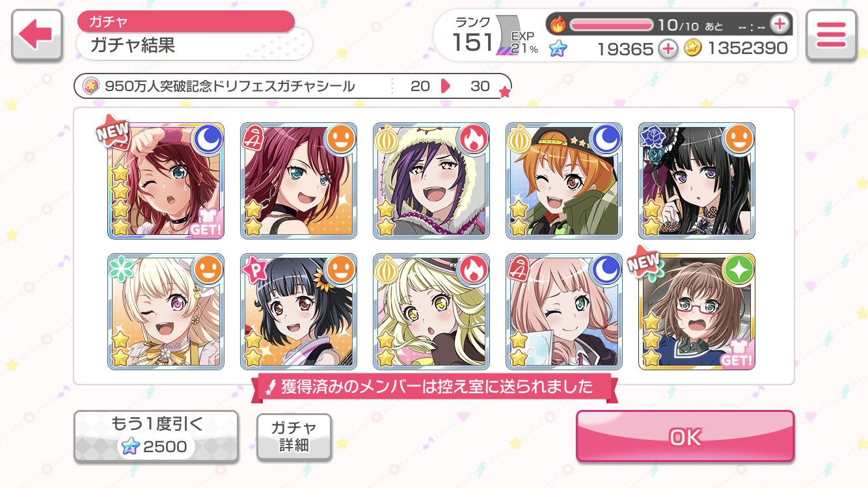Select NEW four-star red-haired card
The image size is (868, 488).
[166, 180]
